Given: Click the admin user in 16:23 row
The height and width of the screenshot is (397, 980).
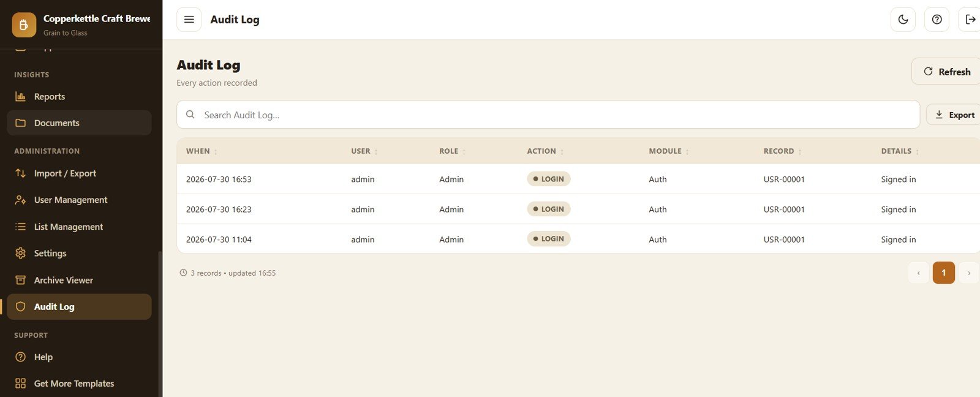Looking at the screenshot, I should click(x=363, y=210).
